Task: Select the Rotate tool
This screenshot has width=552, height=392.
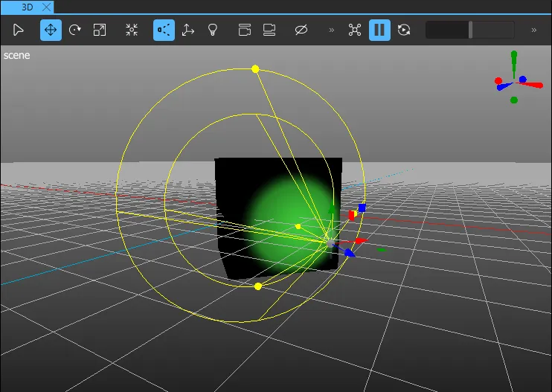Action: (75, 30)
